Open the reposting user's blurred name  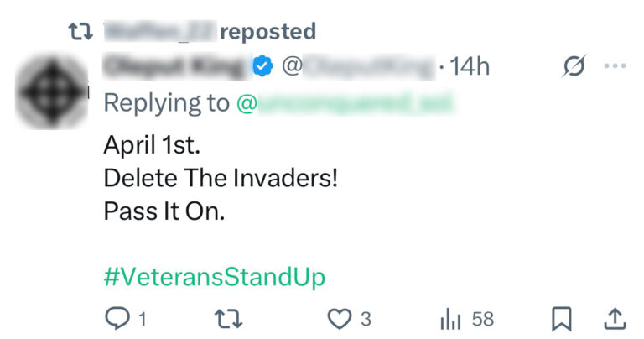[158, 32]
